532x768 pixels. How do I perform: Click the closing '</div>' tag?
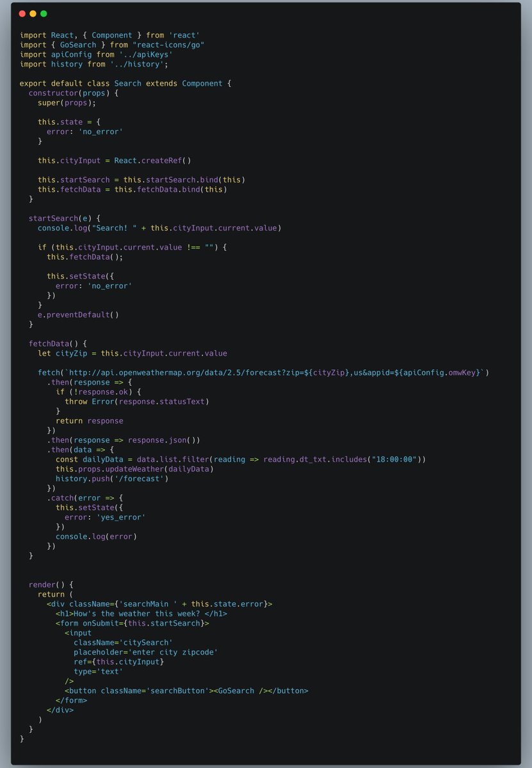click(x=60, y=710)
